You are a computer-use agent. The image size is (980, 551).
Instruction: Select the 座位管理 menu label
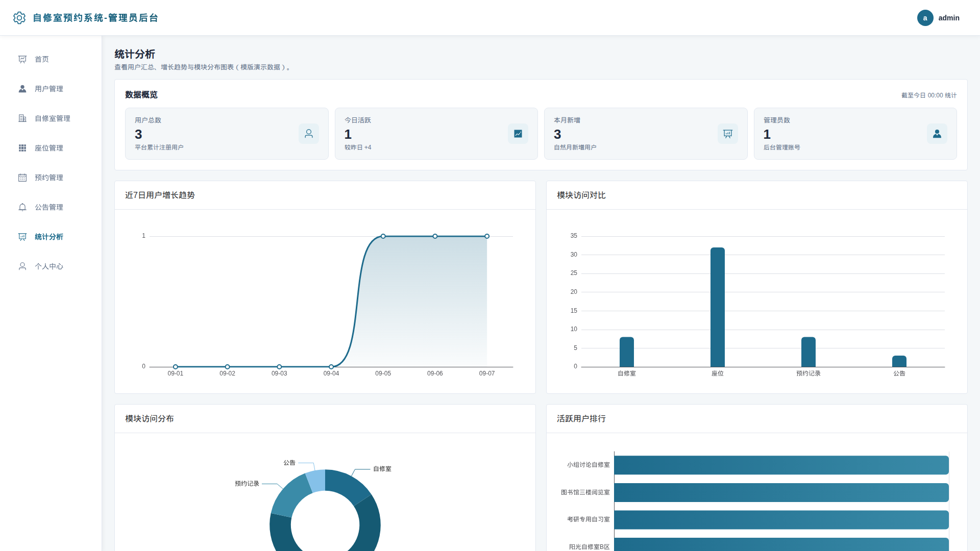coord(49,148)
